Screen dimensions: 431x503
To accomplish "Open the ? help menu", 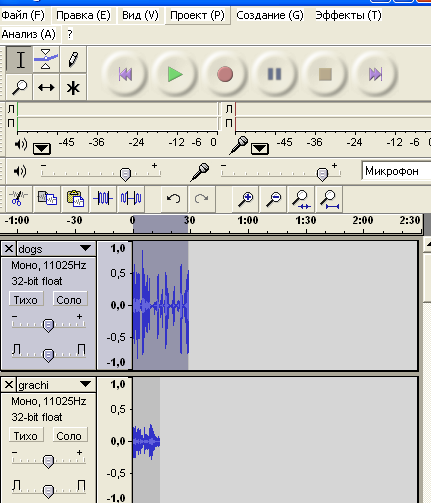I will (x=69, y=34).
